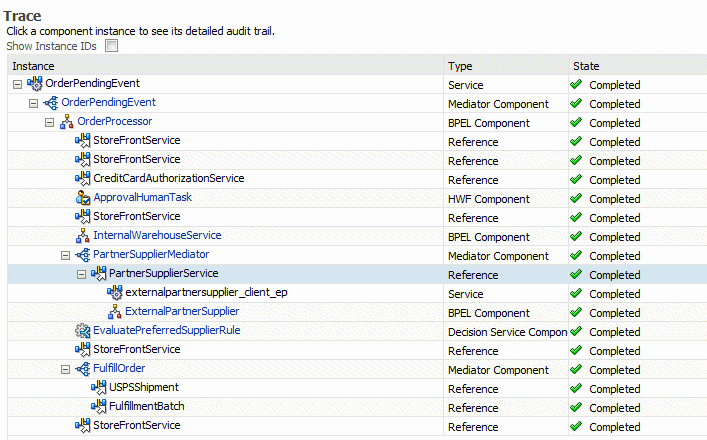This screenshot has height=440, width=707.
Task: Click the ApprovalHumanTask human task icon
Action: [x=83, y=197]
